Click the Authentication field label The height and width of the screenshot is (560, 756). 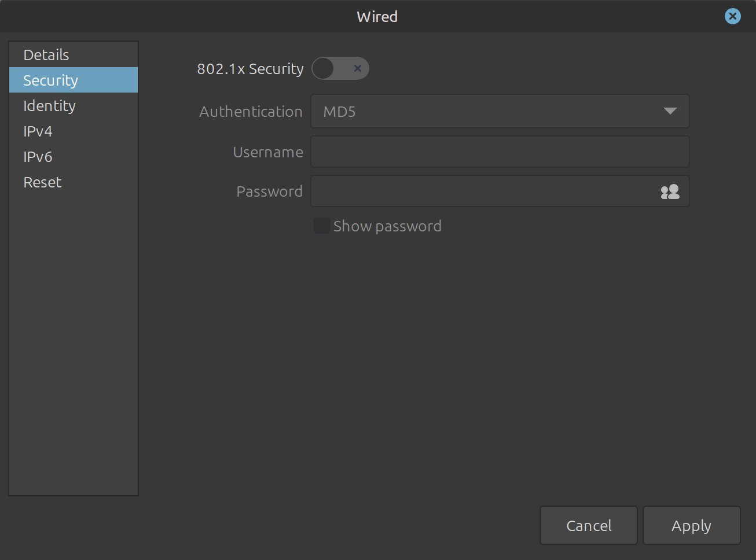click(x=251, y=112)
